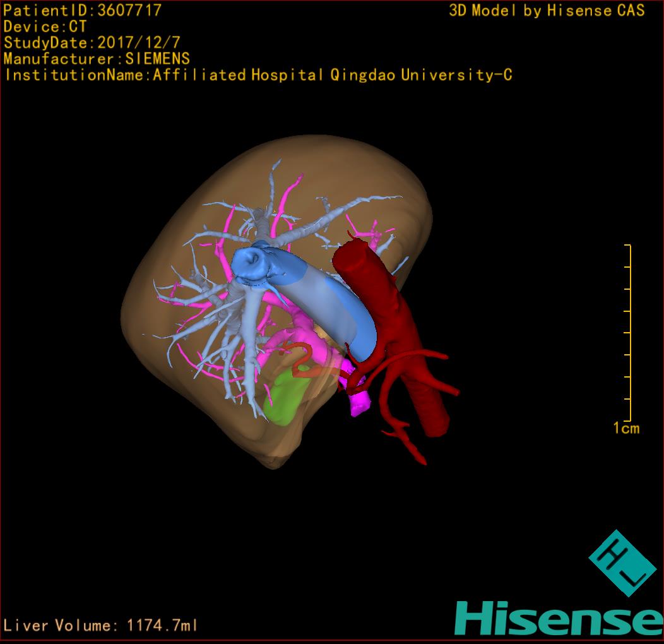
Task: Click the Manufacturer:SIEMENS text
Action: [x=97, y=59]
